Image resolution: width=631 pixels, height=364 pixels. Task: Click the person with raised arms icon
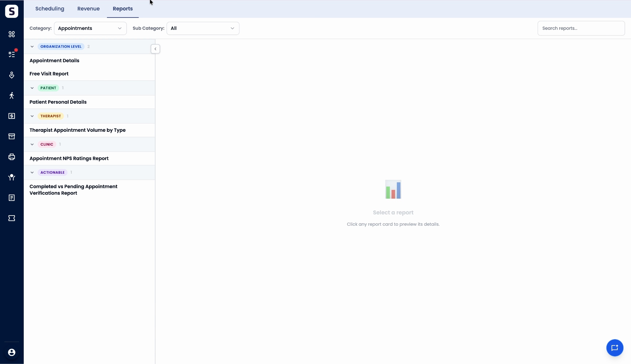(x=12, y=177)
